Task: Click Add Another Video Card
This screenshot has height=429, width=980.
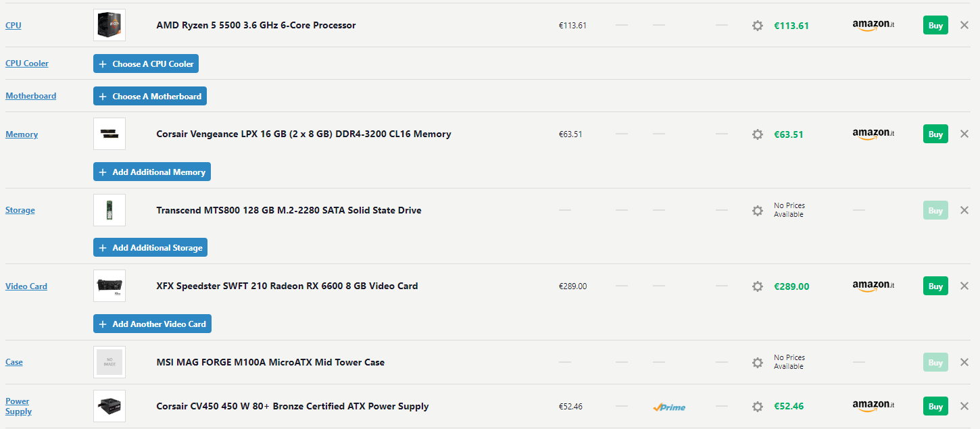Action: point(152,324)
